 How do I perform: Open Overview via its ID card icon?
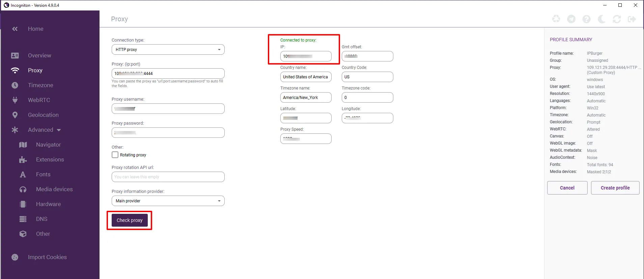[x=15, y=55]
